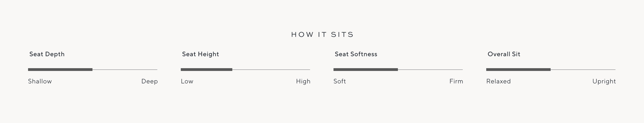
Task: Click the filled portion of Seat Depth bar
Action: (60, 69)
